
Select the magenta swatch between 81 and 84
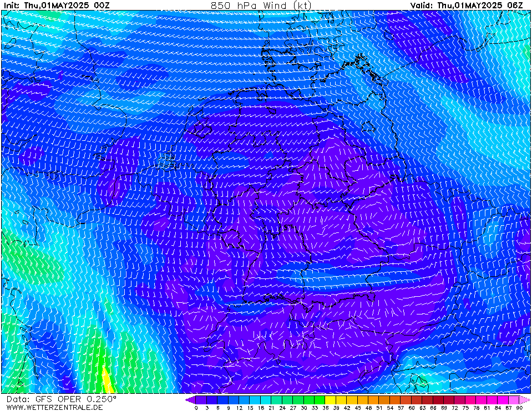point(492,400)
